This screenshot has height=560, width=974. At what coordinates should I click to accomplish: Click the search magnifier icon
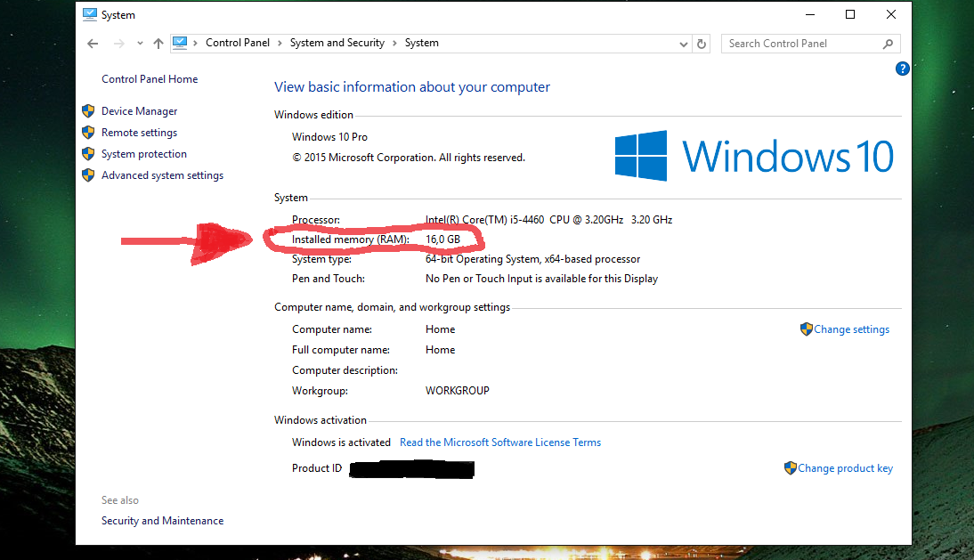tap(888, 44)
